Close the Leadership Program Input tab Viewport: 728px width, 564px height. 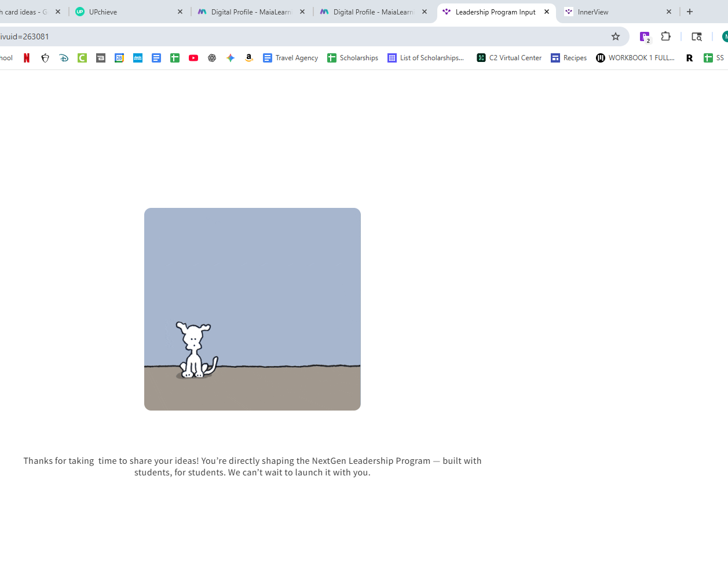pos(547,12)
